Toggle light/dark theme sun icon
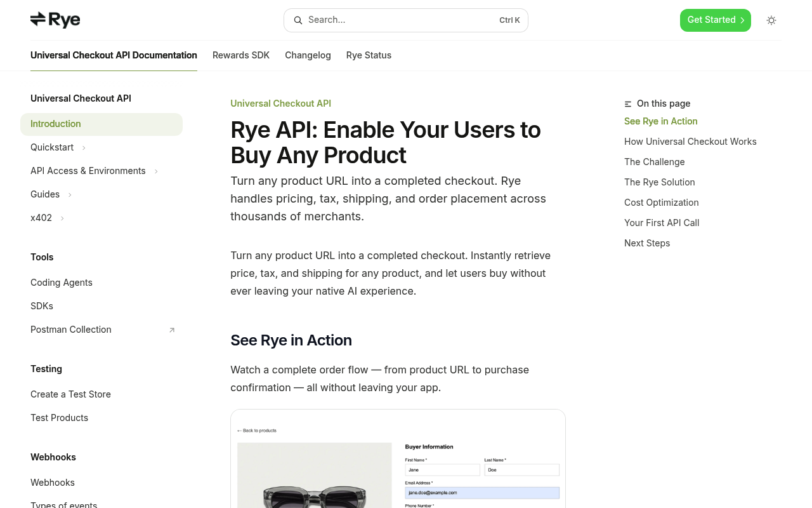Image resolution: width=812 pixels, height=508 pixels. [771, 20]
